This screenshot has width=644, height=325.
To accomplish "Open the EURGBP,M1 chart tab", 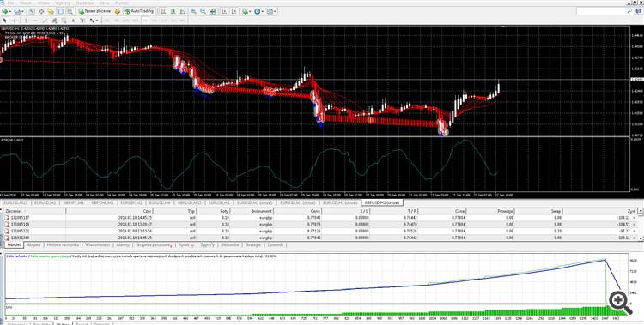I will [x=131, y=202].
